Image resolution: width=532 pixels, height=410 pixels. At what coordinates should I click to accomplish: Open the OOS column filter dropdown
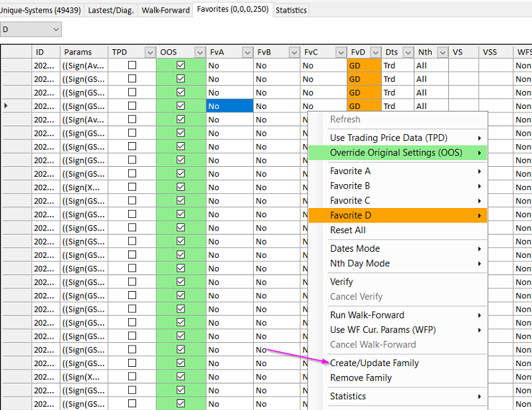point(199,52)
